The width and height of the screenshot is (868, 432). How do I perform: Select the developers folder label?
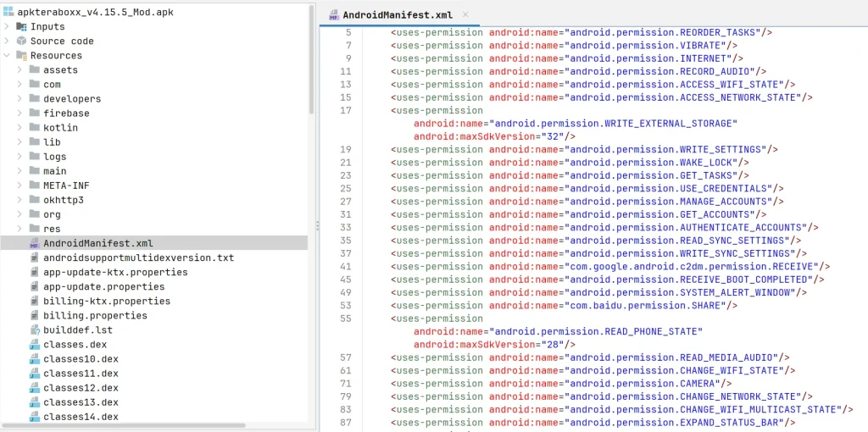tap(72, 98)
